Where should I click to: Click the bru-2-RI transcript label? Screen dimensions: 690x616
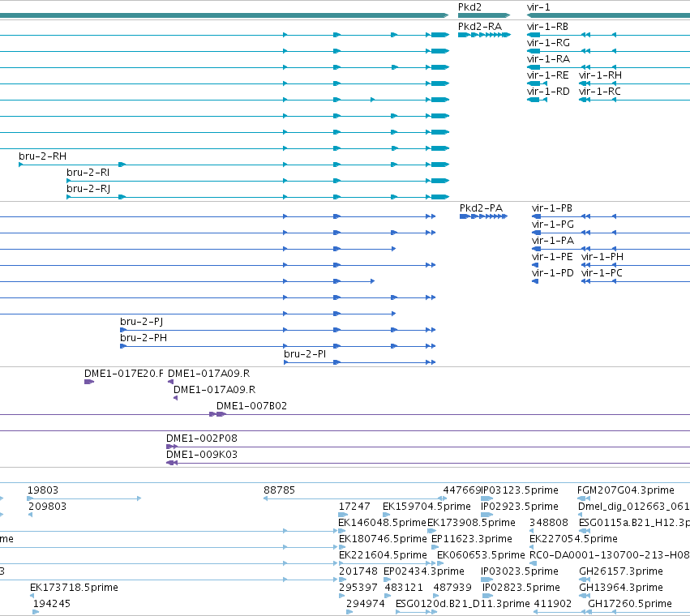pyautogui.click(x=88, y=173)
